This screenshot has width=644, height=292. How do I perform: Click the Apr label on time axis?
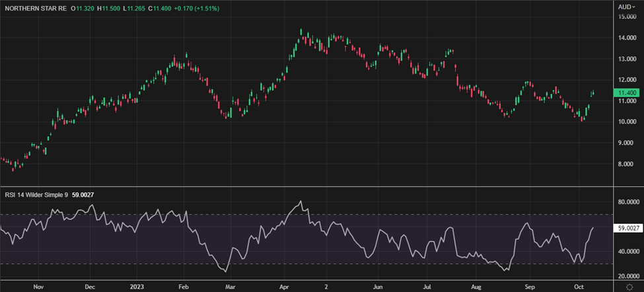(x=285, y=287)
